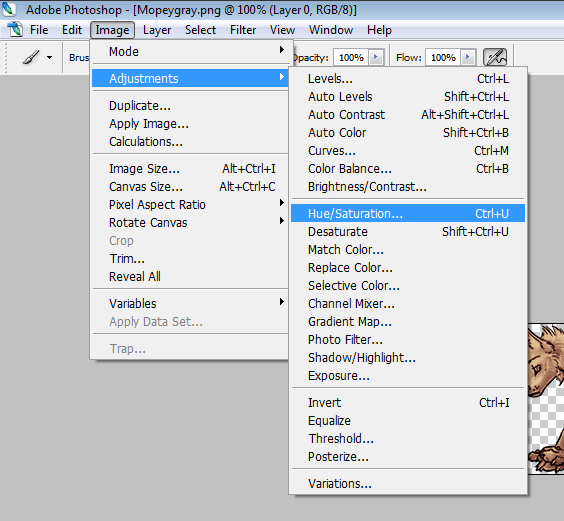The height and width of the screenshot is (521, 564).
Task: Expand the Rotate Canvas submenu
Action: [x=190, y=222]
